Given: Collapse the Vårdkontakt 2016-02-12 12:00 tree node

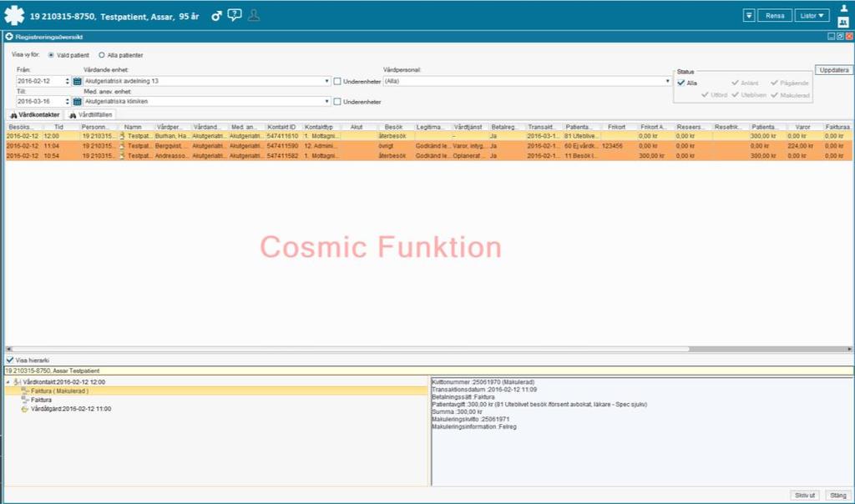Looking at the screenshot, I should 8,382.
